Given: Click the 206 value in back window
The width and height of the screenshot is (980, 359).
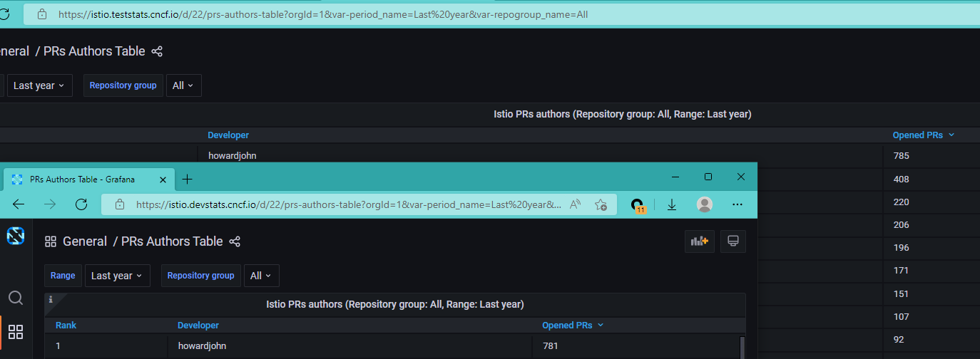Looking at the screenshot, I should [902, 225].
